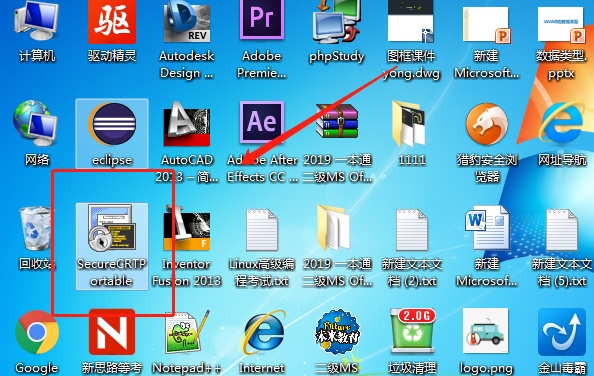Open the 网络 (Network) icon

(x=36, y=123)
